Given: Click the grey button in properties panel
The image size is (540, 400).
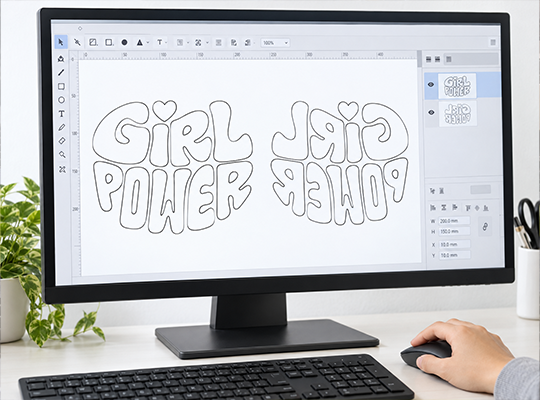Looking at the screenshot, I should (480, 189).
